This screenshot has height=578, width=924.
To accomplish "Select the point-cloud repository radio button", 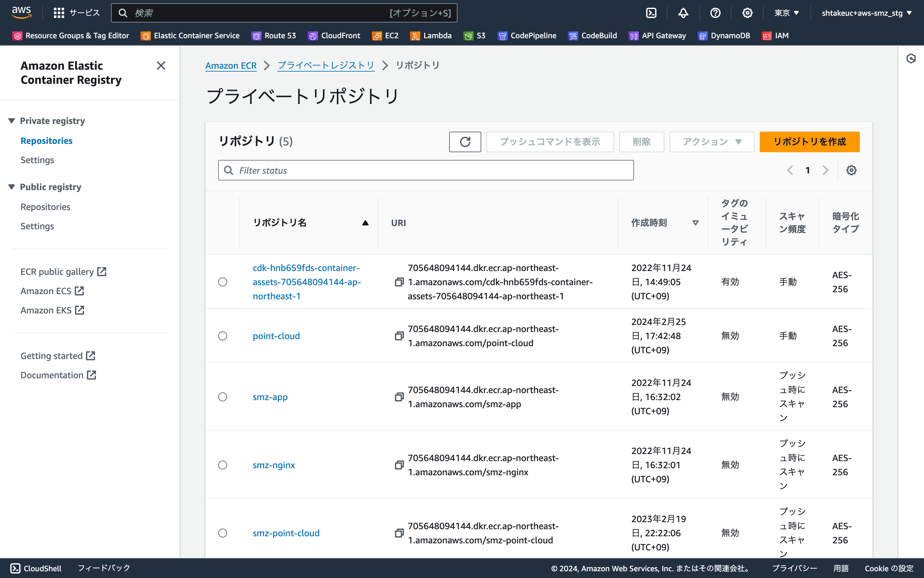I will pyautogui.click(x=223, y=336).
